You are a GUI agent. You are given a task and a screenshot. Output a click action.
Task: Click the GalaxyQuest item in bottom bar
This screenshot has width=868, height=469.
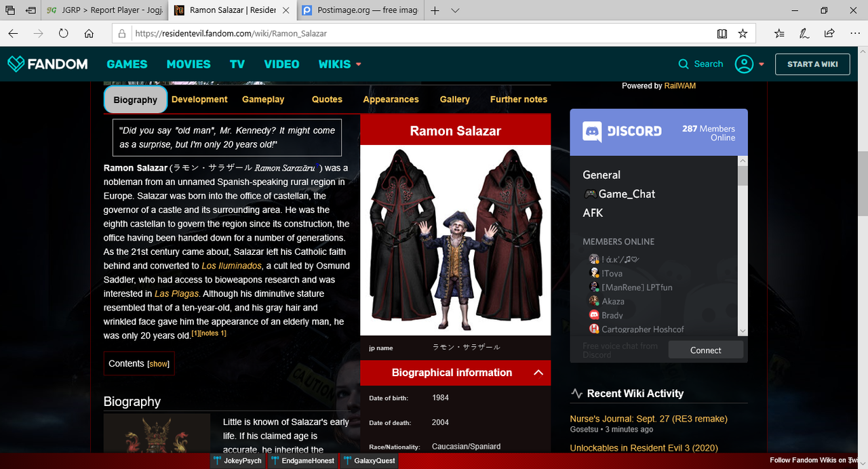(x=368, y=461)
